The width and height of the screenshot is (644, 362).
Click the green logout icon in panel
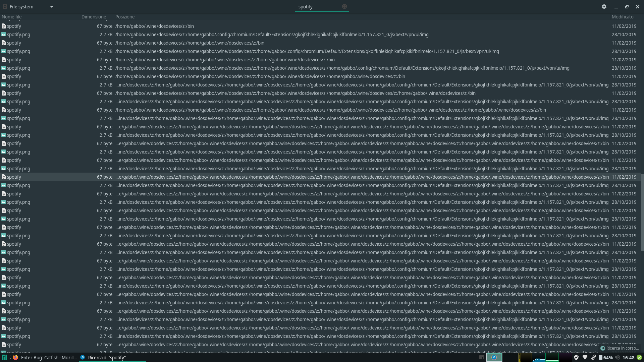click(x=639, y=357)
